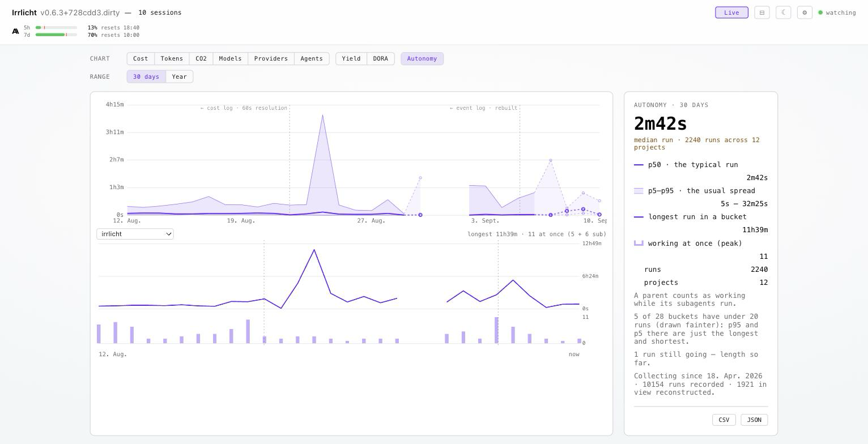Click the p50 typical run legend line
This screenshot has height=444, width=868.
[639, 165]
